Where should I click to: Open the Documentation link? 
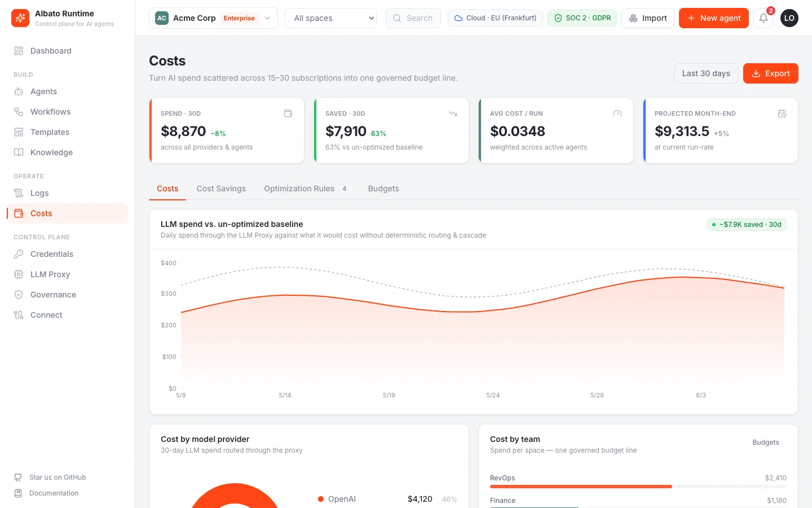[68, 493]
